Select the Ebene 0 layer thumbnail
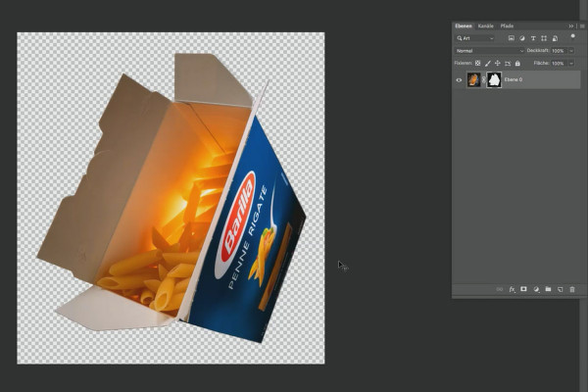 (473, 80)
